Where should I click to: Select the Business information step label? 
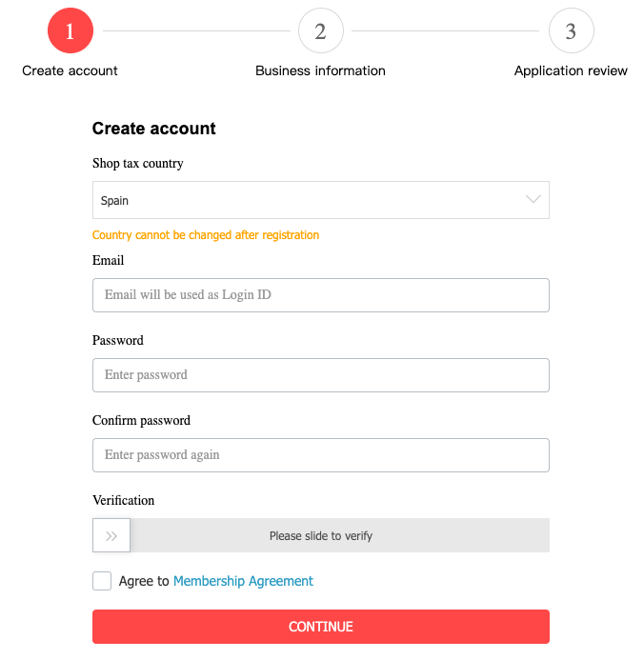pos(320,70)
